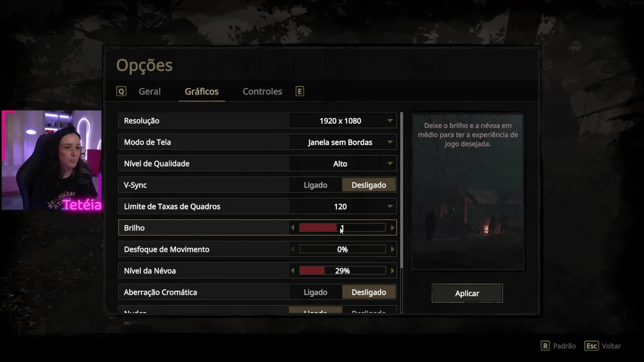Click the E key next-tab icon

(299, 92)
